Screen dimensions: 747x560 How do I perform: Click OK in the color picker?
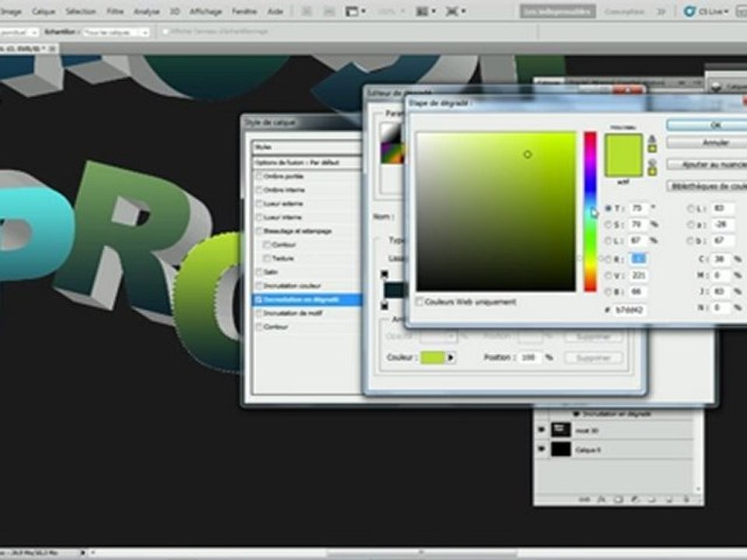[709, 124]
